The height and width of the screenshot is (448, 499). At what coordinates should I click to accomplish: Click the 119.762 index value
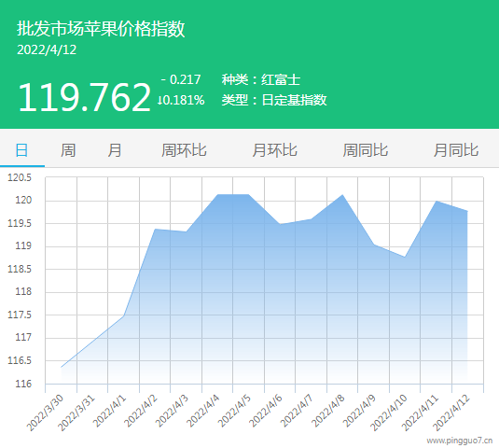click(84, 97)
